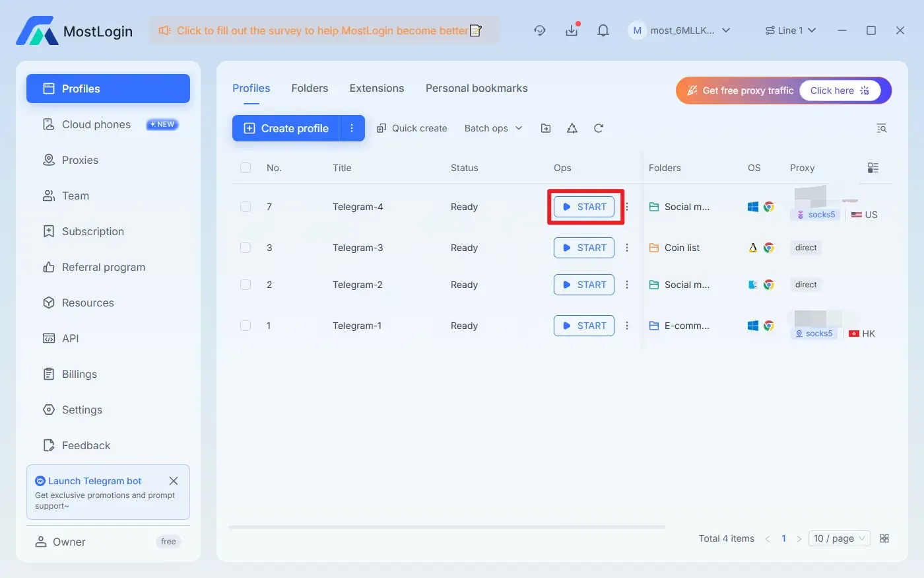Open the column settings icon in table header

tap(873, 168)
